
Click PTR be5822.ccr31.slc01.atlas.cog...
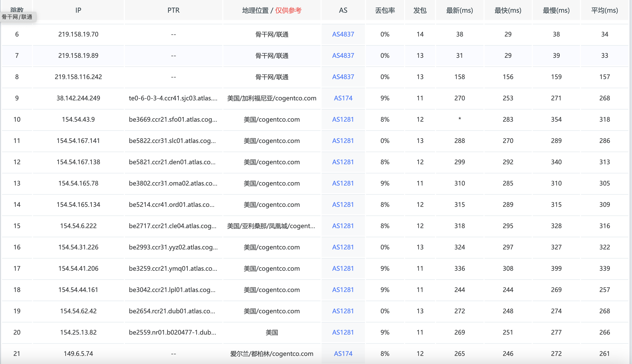[172, 141]
